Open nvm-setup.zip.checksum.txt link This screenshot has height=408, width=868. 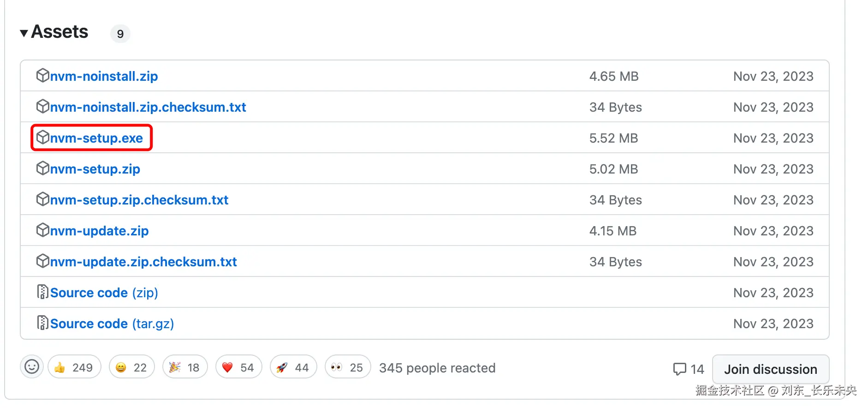[x=139, y=200]
